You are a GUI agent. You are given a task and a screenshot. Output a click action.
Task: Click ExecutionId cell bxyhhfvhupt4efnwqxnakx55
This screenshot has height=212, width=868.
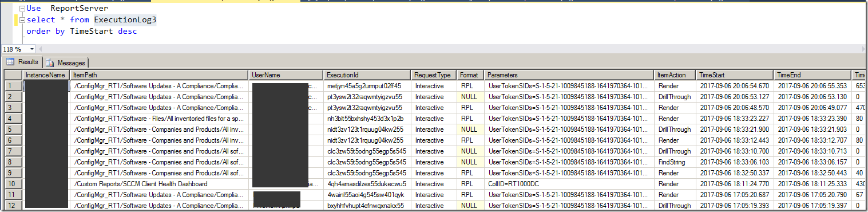(367, 206)
